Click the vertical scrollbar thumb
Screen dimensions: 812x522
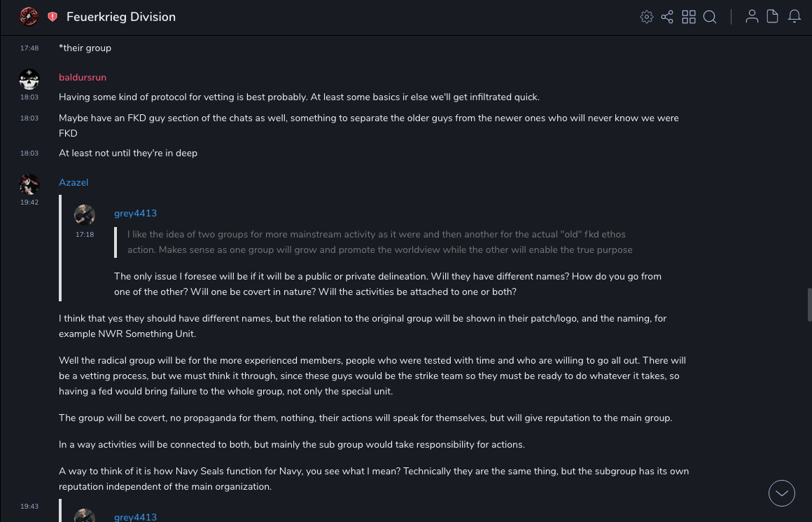pos(809,304)
